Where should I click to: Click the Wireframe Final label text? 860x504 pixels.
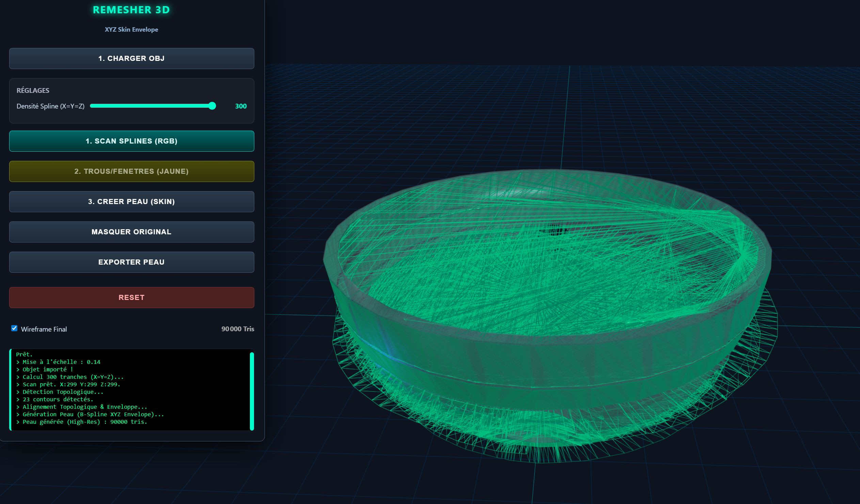pos(44,329)
